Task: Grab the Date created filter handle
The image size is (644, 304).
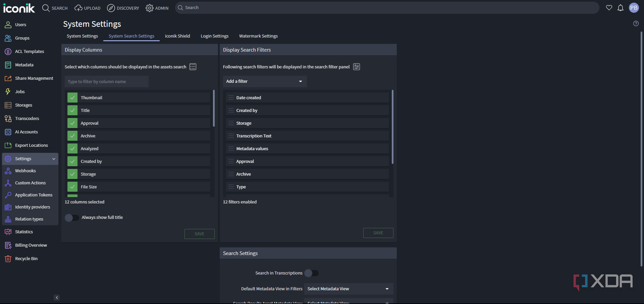Action: pyautogui.click(x=231, y=98)
